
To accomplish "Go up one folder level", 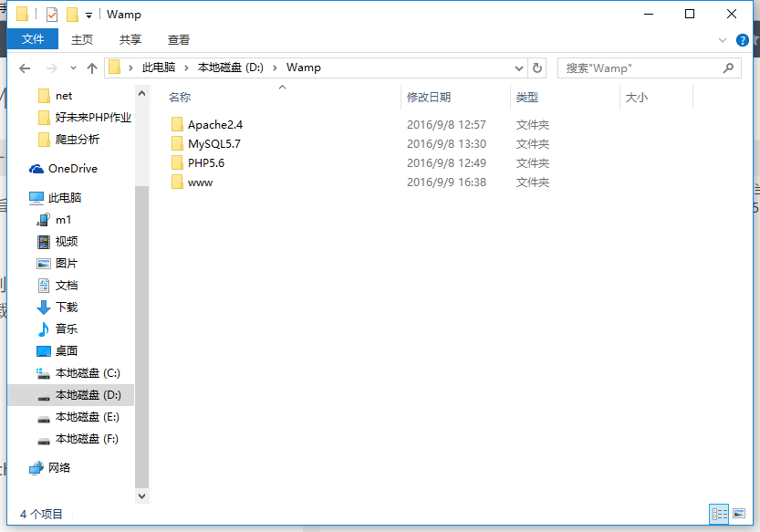I will point(92,68).
